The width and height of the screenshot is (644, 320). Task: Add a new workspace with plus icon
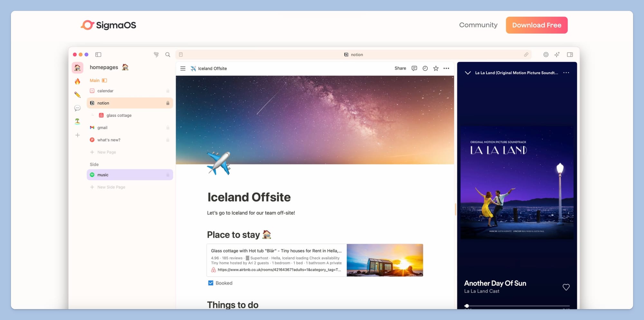point(77,135)
